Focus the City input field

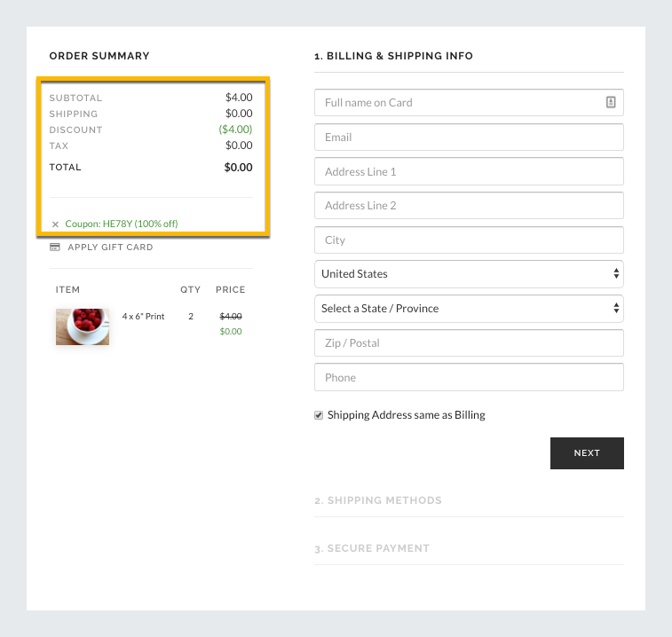click(469, 240)
